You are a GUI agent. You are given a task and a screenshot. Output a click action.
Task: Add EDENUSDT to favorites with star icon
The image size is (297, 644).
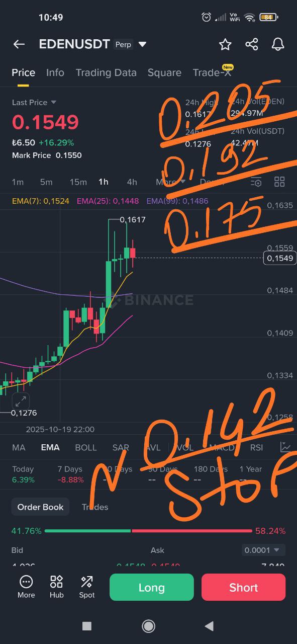[225, 44]
